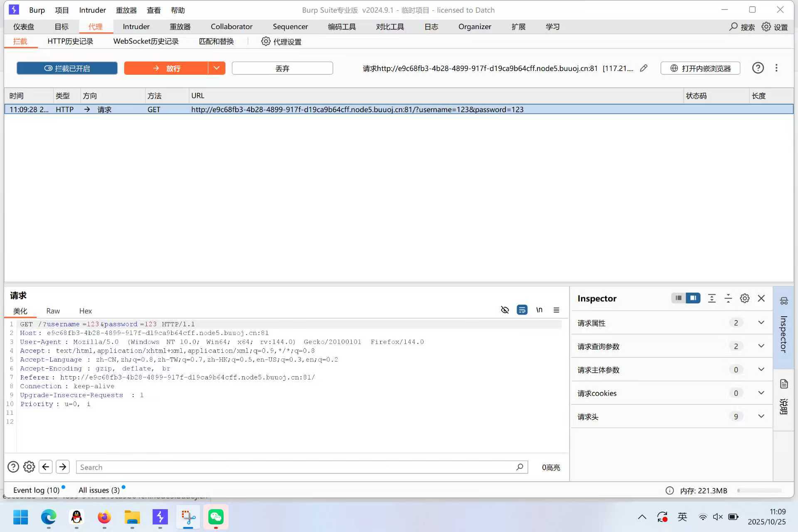The image size is (798, 532).
Task: Toggle the intercept on button (拦截已开启)
Action: (x=67, y=68)
